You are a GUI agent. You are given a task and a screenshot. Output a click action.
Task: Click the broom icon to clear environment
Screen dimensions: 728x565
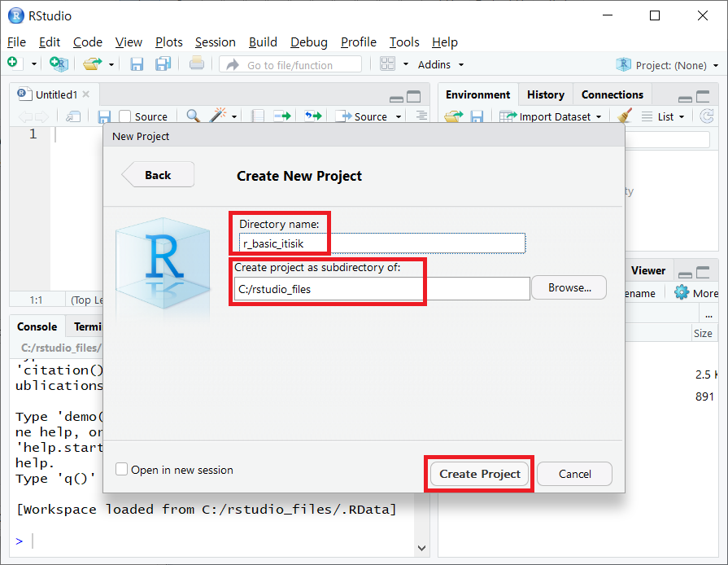click(x=625, y=116)
